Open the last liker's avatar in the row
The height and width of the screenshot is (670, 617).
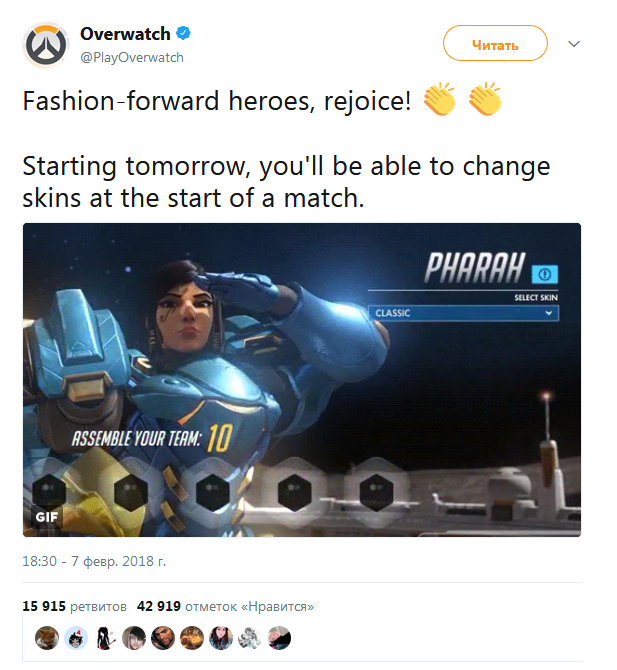[279, 638]
